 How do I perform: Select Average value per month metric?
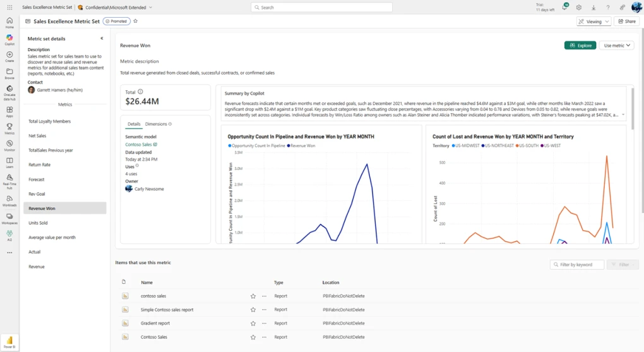[65, 237]
